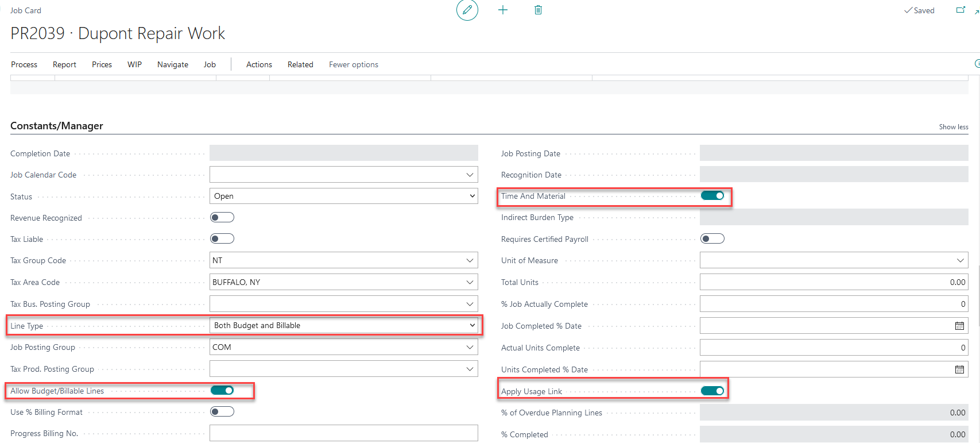
Task: Click Show less in Constants/Manager section
Action: click(953, 127)
